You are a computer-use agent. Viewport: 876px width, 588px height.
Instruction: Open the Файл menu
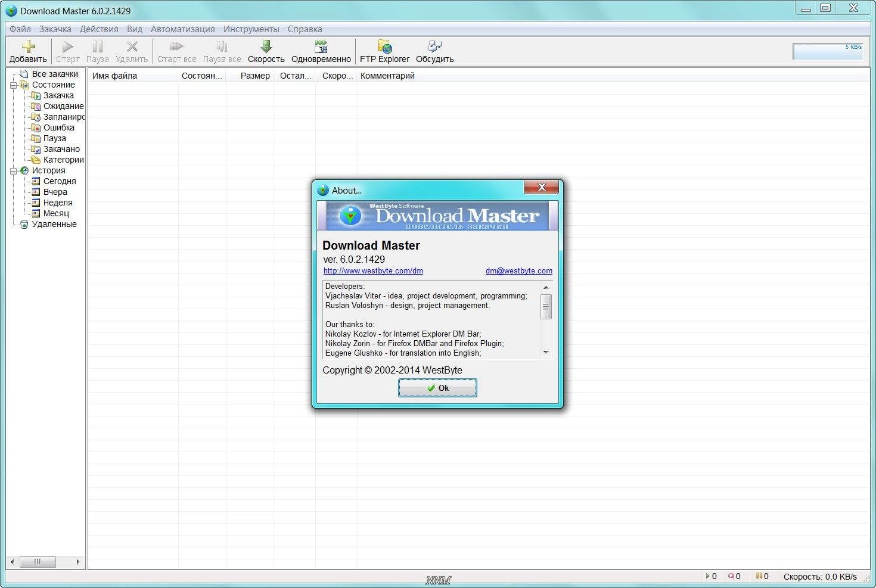tap(20, 29)
